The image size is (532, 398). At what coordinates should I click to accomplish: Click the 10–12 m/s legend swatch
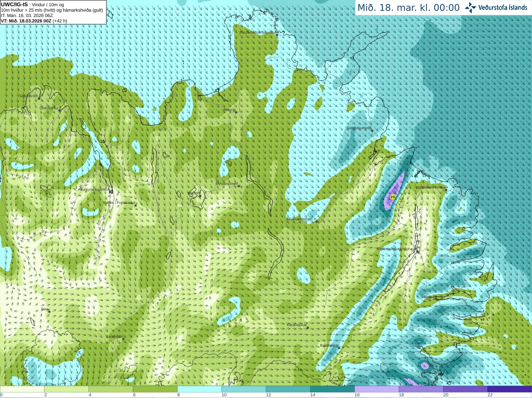tap(244, 389)
